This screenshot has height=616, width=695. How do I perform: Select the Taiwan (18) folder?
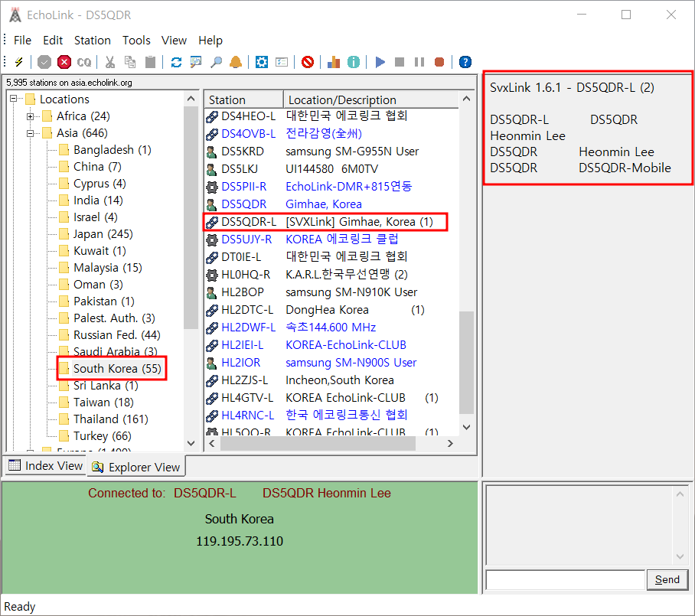point(103,403)
